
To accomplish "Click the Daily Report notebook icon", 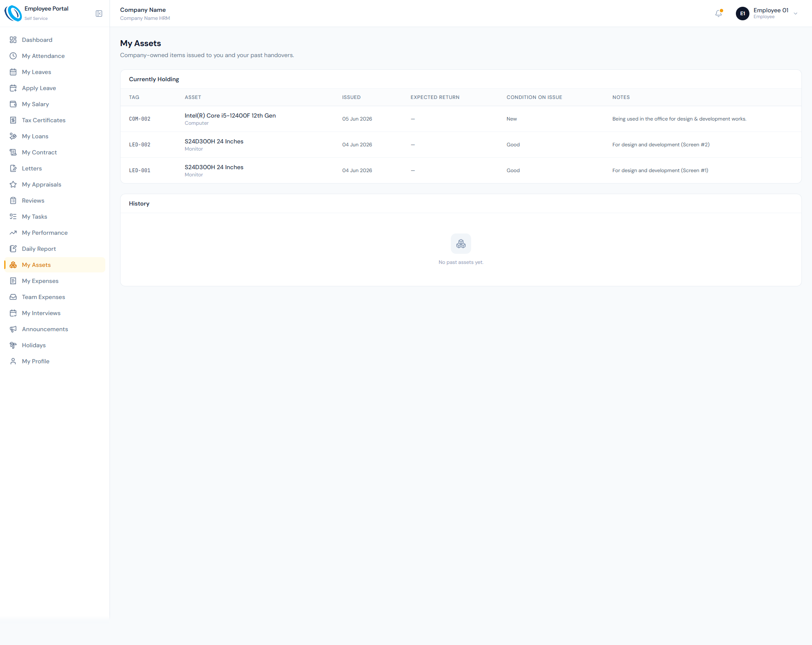I will point(13,249).
